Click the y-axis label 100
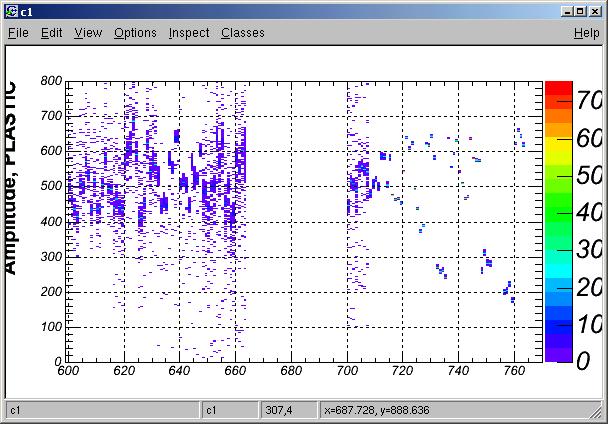 tap(51, 327)
